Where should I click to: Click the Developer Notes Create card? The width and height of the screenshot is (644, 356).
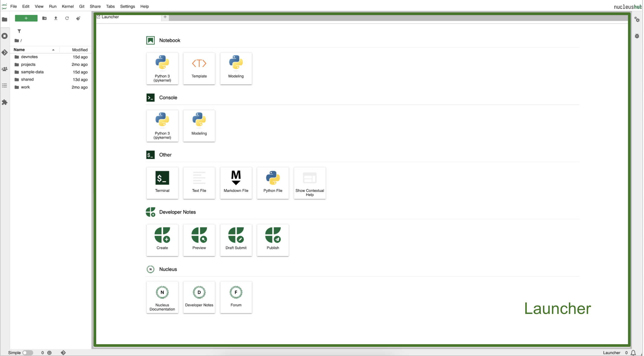coord(162,240)
